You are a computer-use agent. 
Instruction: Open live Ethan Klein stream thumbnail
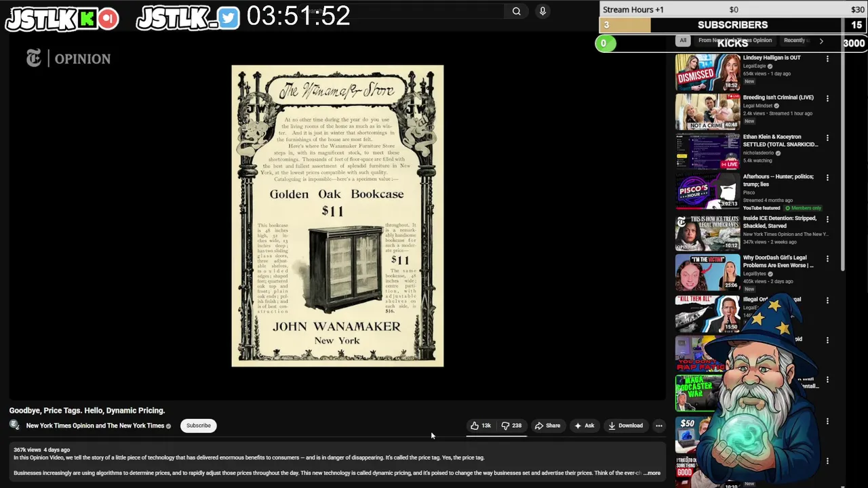pos(707,151)
